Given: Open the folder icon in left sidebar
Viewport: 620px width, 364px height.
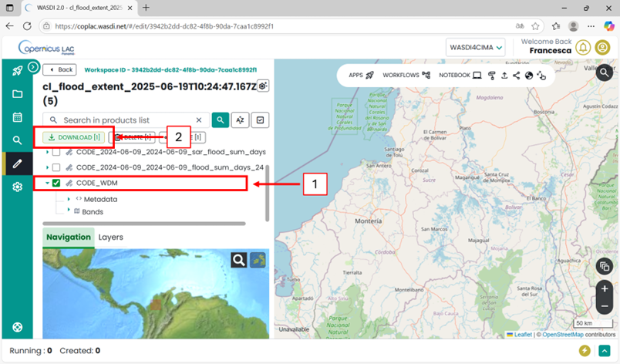Looking at the screenshot, I should click(x=17, y=94).
